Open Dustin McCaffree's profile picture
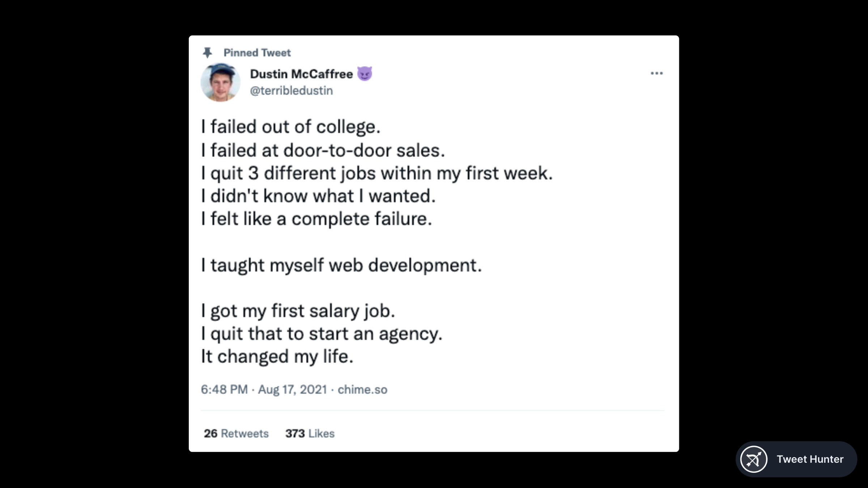 [x=220, y=82]
